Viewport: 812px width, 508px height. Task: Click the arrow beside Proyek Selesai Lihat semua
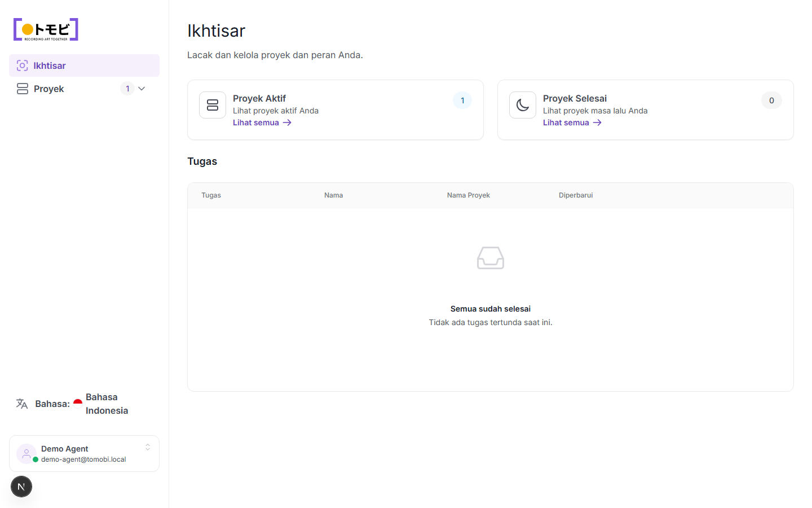pos(597,122)
